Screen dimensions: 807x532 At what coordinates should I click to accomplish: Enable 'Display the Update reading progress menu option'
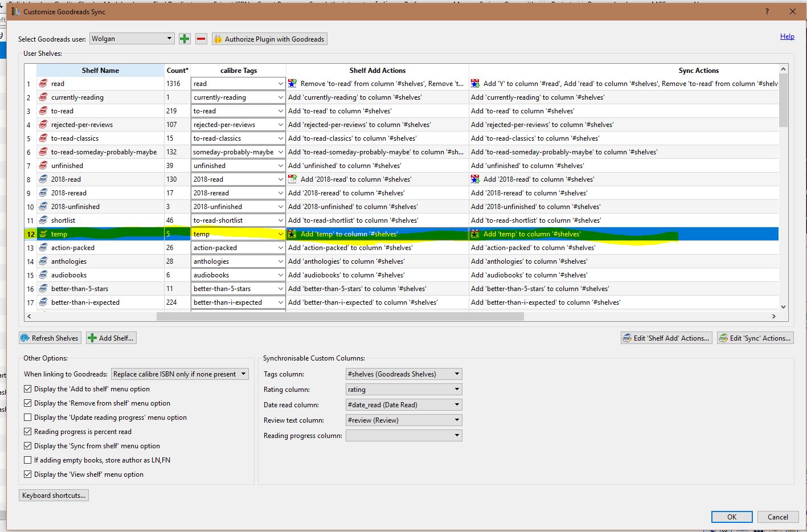(x=28, y=418)
